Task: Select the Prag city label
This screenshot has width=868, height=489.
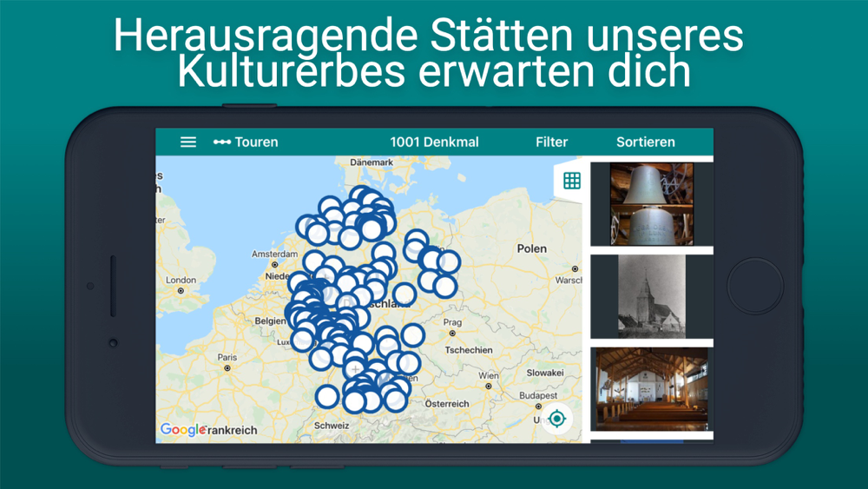Action: tap(452, 322)
